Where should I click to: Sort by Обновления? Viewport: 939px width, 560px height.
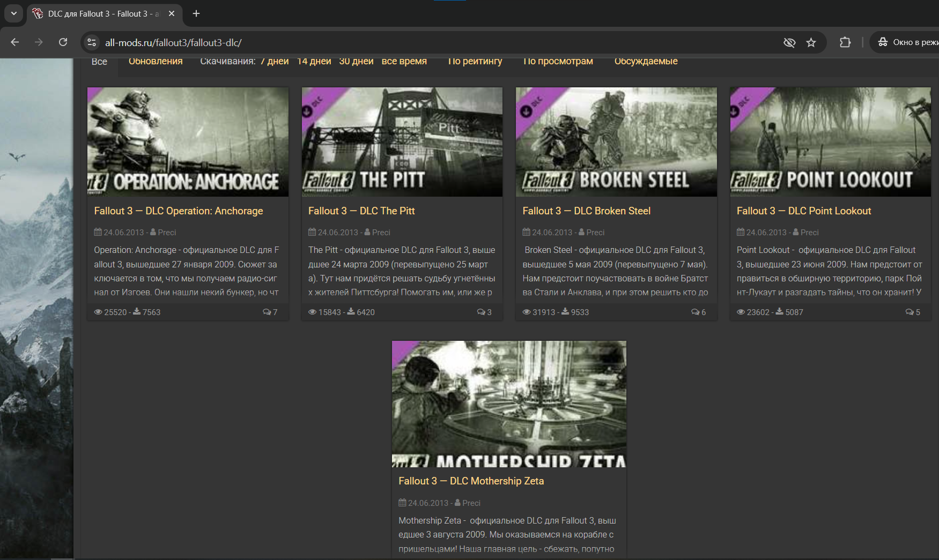[x=156, y=61]
